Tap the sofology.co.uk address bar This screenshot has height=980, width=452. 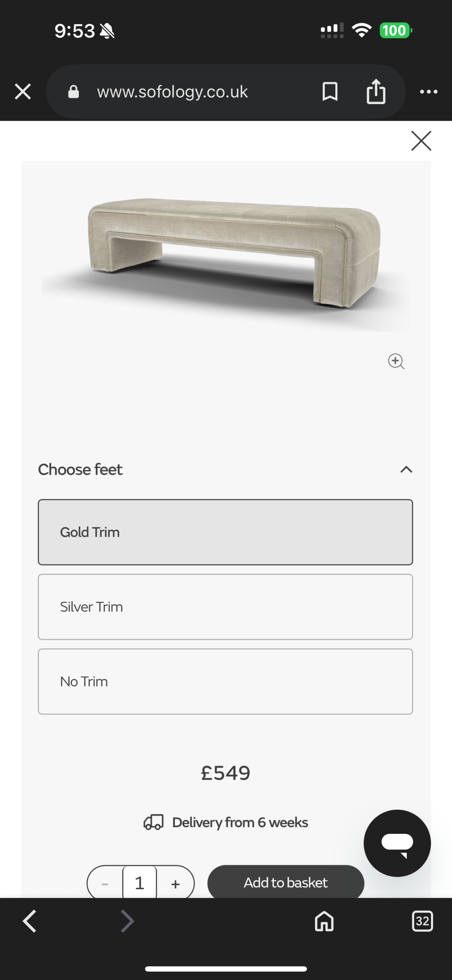pyautogui.click(x=172, y=92)
